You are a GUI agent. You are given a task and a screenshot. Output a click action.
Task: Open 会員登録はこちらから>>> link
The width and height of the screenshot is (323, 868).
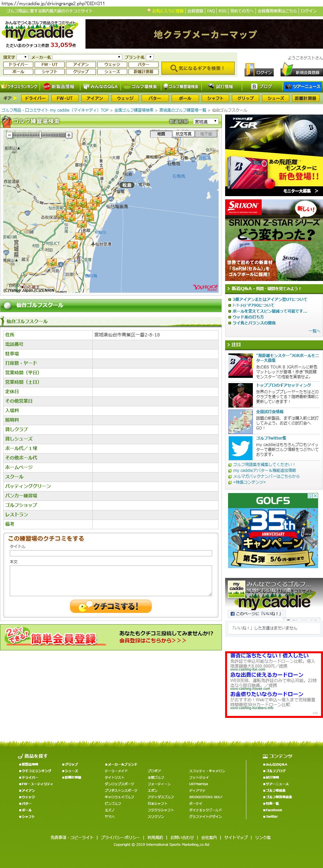tap(153, 640)
